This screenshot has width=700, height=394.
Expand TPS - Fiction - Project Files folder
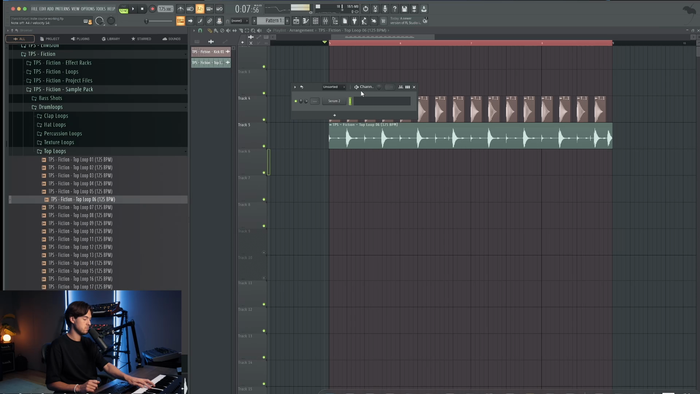click(x=62, y=81)
